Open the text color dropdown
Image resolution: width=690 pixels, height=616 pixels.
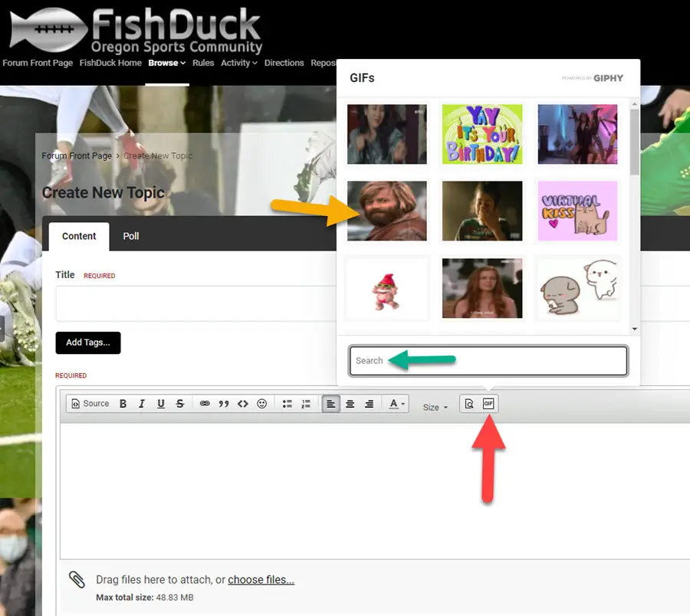(x=396, y=404)
